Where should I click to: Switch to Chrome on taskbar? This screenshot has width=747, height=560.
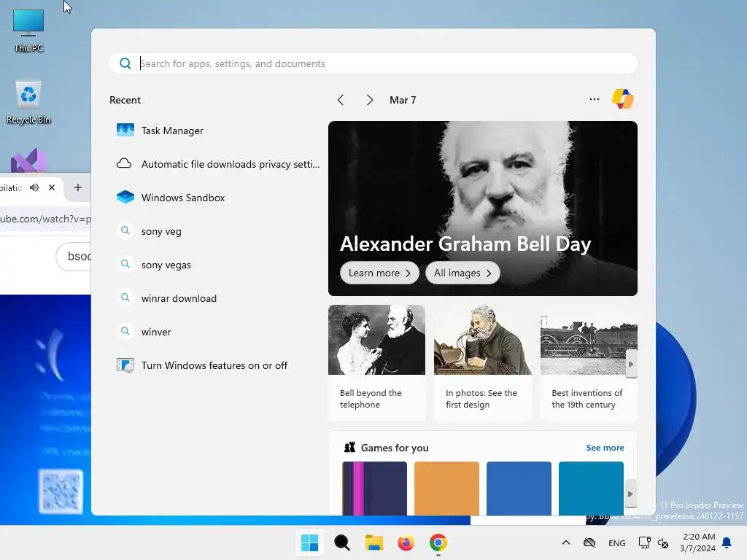point(438,542)
